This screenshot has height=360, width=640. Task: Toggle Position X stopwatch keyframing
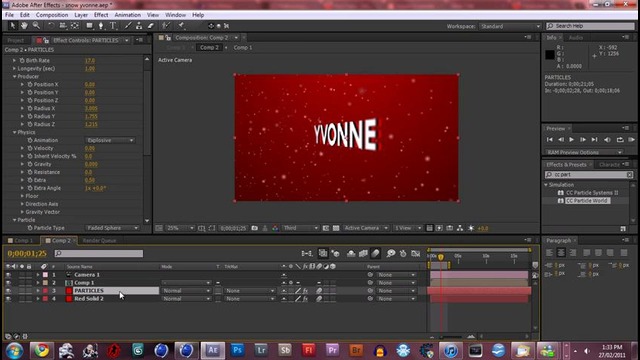pos(30,84)
